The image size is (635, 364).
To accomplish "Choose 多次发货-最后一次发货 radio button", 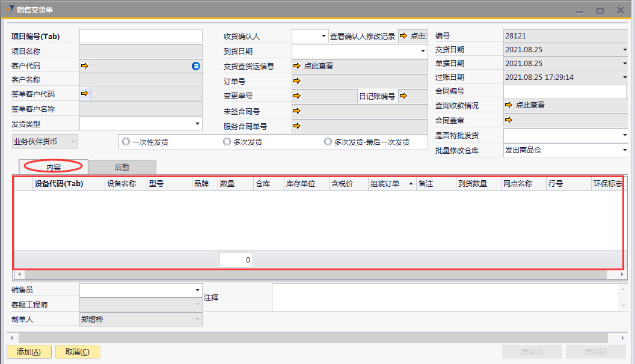I will click(x=328, y=142).
